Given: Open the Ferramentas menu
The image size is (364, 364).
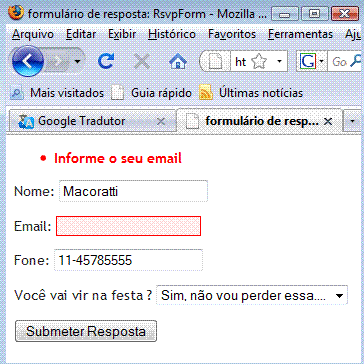Looking at the screenshot, I should 300,34.
